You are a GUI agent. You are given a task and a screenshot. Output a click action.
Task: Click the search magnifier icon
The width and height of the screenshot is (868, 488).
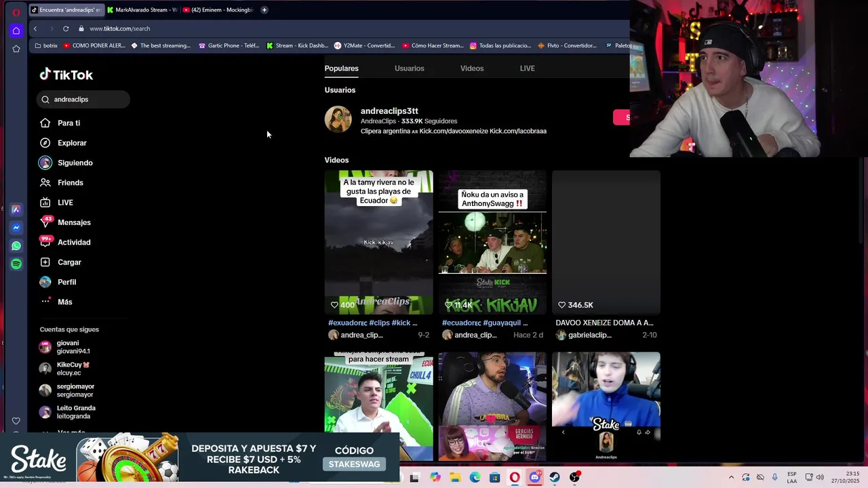45,100
